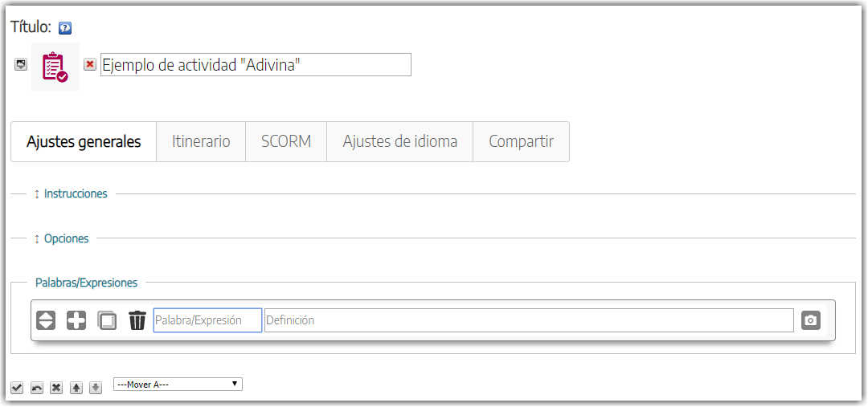
Task: Click the help icon next to Título
Action: [x=65, y=28]
